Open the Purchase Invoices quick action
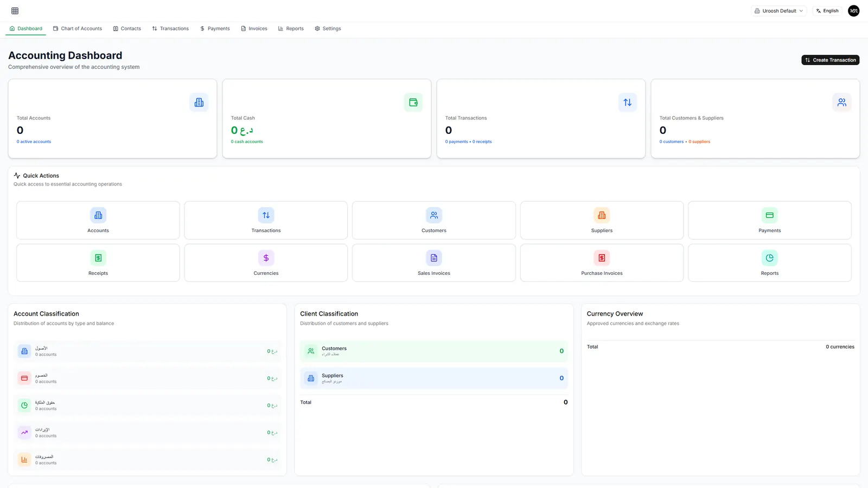 602,263
